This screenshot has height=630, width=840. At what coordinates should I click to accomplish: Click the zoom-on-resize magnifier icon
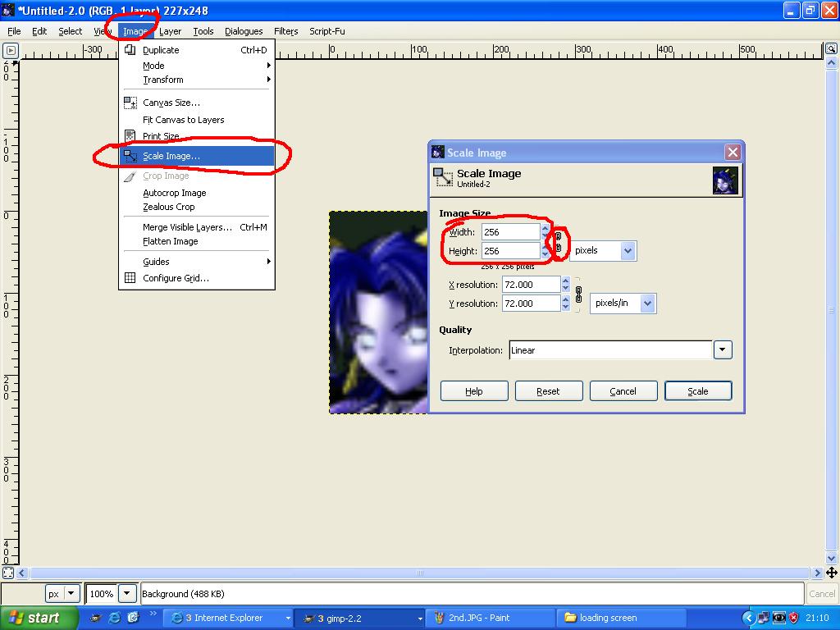832,49
